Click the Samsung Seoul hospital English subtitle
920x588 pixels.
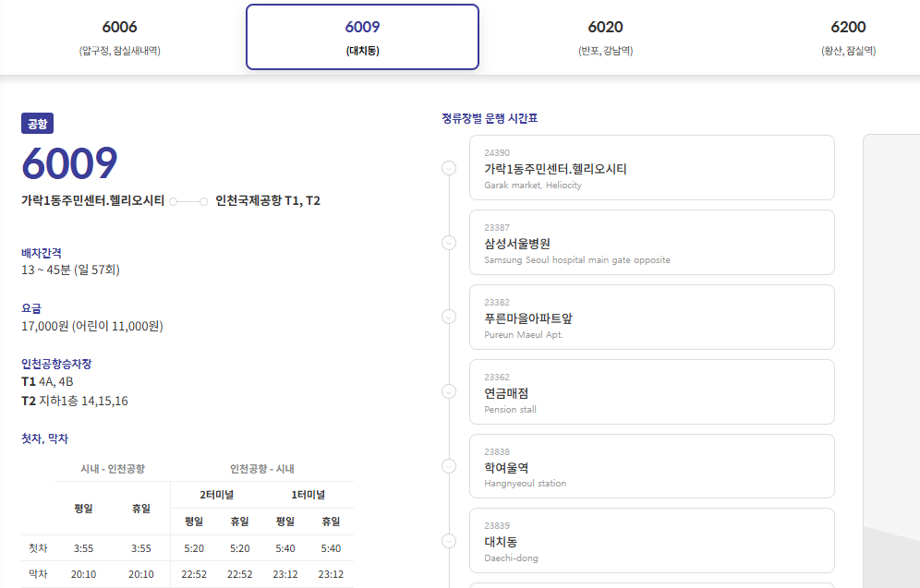[x=577, y=259]
